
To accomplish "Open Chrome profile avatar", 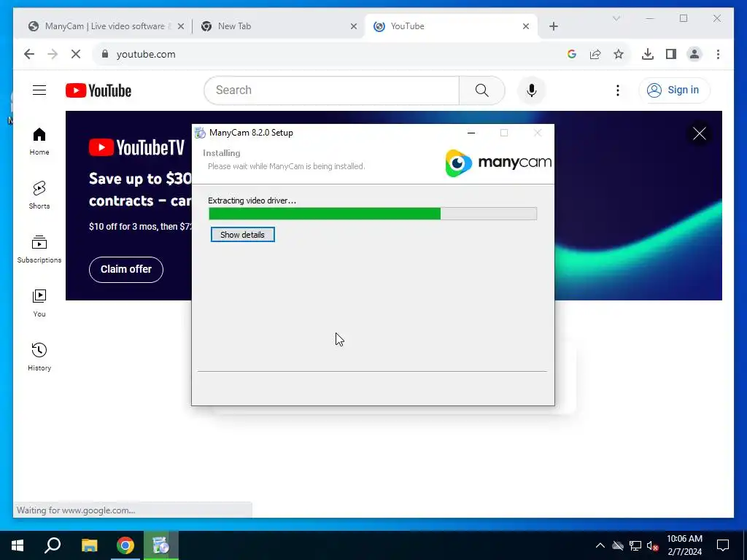I will coord(694,54).
